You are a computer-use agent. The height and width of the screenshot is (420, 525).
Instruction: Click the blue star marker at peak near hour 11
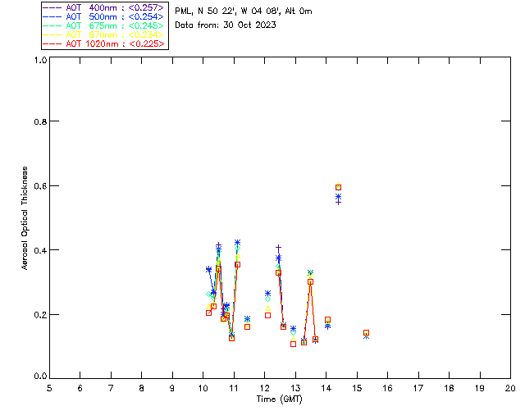237,243
